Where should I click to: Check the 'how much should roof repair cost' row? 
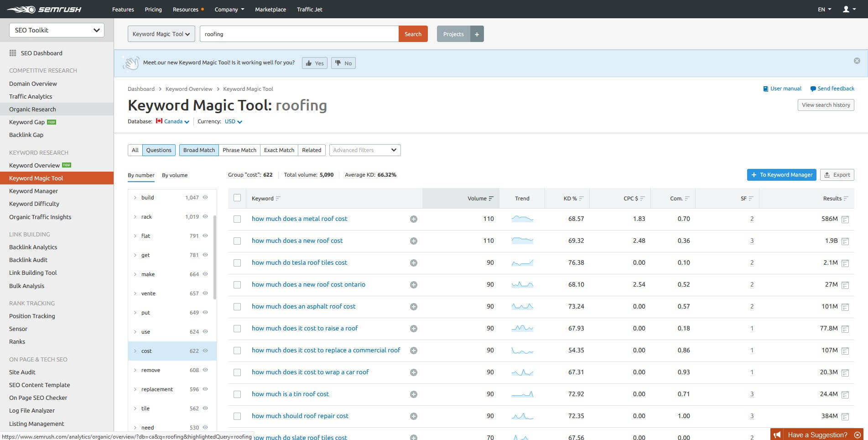click(x=237, y=416)
